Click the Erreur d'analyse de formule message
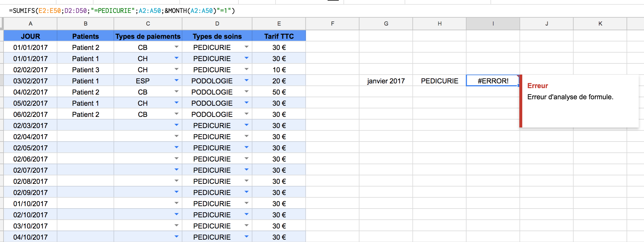The width and height of the screenshot is (644, 242). pos(570,97)
